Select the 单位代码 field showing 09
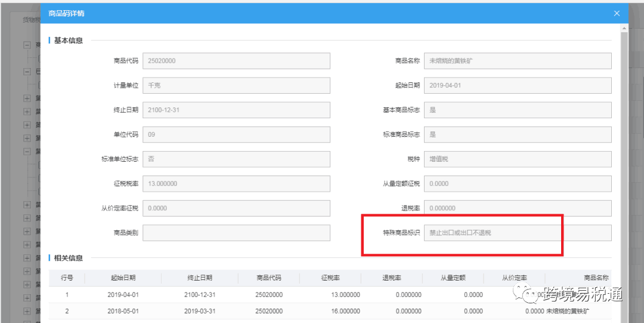 click(x=236, y=134)
